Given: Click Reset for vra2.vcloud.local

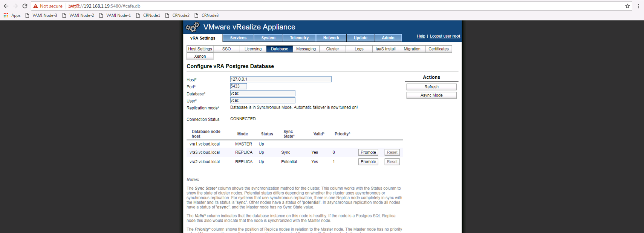Looking at the screenshot, I should (392, 162).
